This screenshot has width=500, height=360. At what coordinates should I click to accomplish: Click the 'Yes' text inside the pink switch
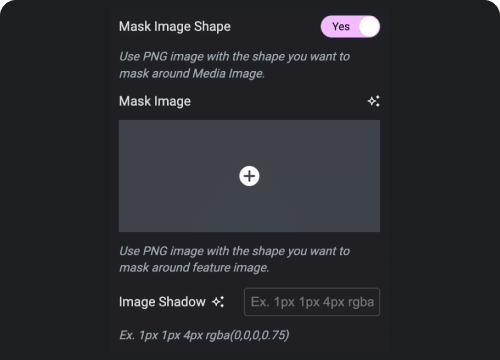(341, 26)
